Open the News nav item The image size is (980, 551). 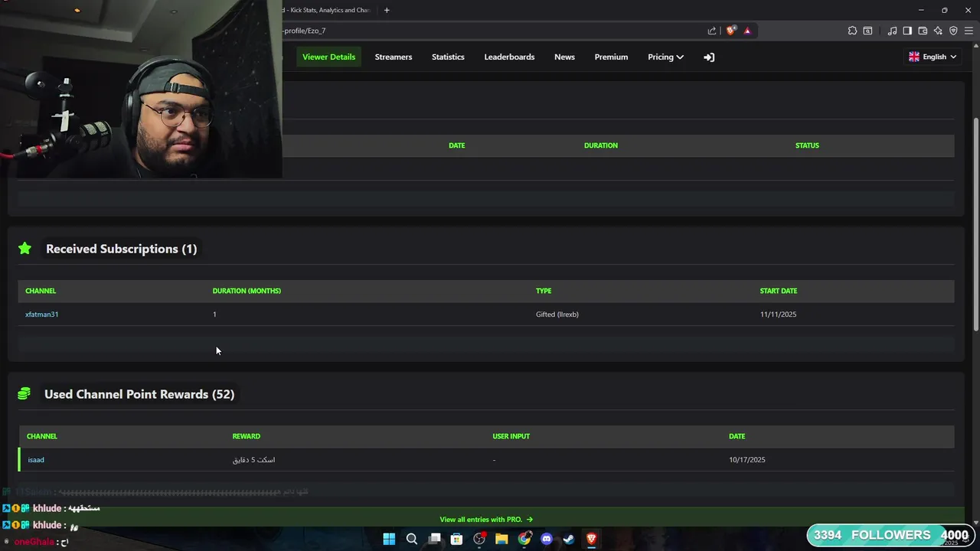(564, 57)
